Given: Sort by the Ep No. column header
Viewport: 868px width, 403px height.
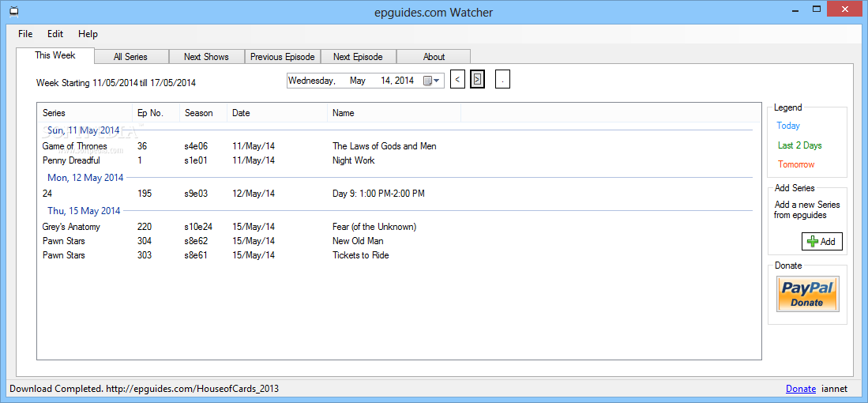Looking at the screenshot, I should click(156, 113).
